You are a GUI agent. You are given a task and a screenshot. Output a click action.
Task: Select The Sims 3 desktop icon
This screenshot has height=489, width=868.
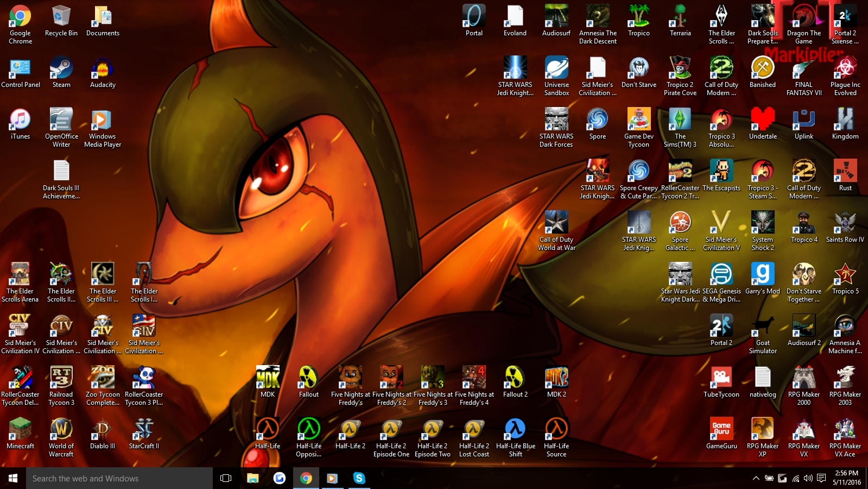coord(680,128)
